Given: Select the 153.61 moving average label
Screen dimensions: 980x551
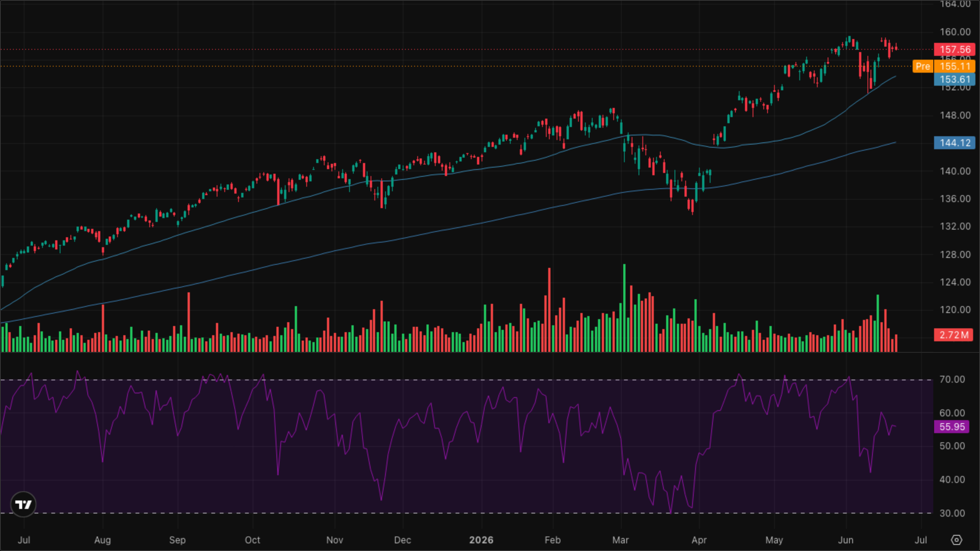Looking at the screenshot, I should point(955,79).
